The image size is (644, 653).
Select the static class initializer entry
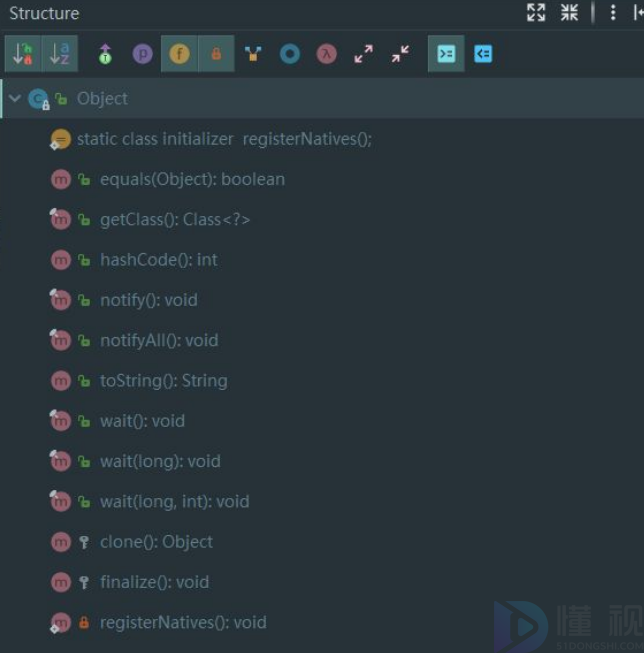tap(224, 139)
